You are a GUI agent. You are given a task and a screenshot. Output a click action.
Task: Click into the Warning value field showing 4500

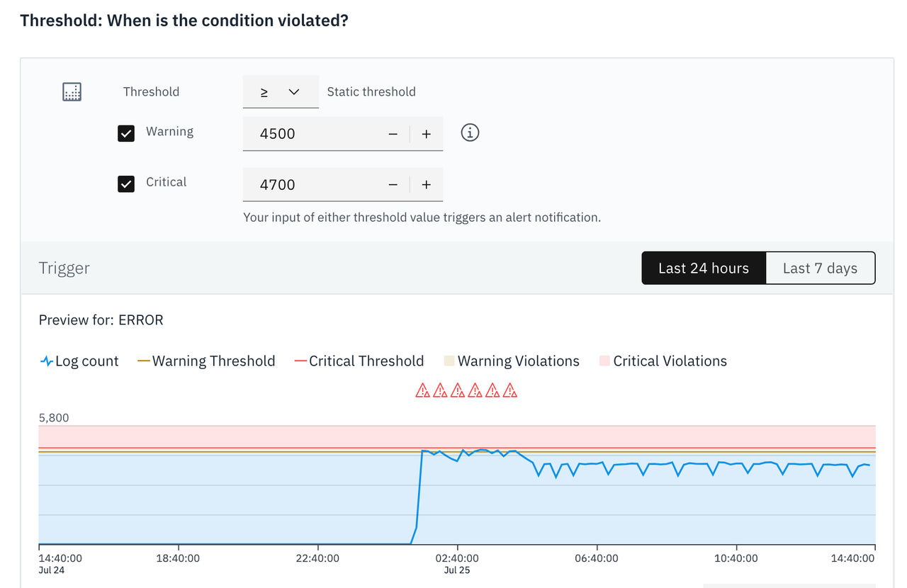[310, 134]
